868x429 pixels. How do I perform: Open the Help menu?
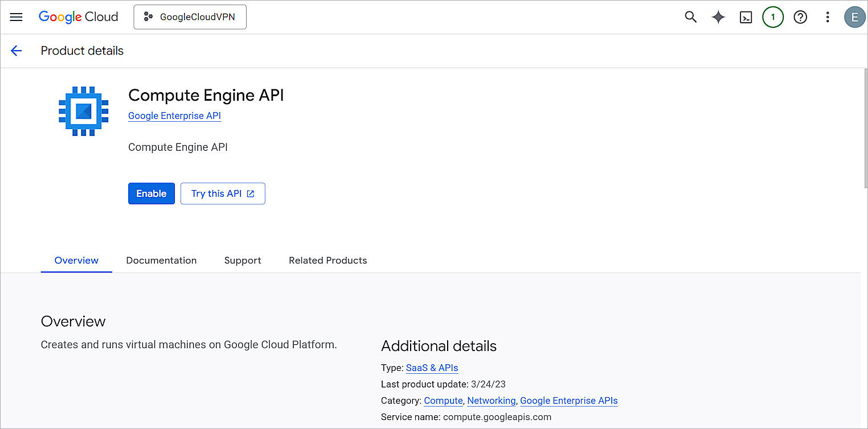point(800,17)
